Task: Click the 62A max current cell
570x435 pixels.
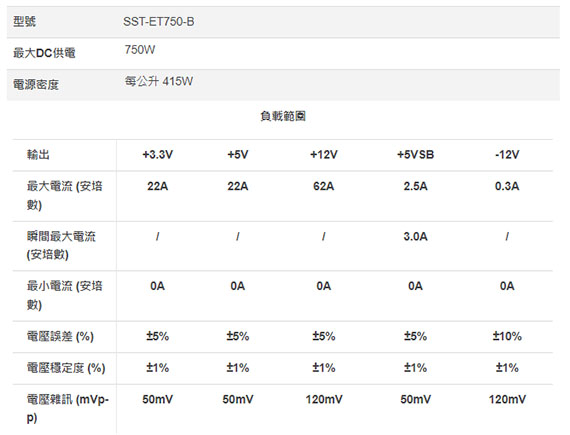Action: click(x=324, y=186)
